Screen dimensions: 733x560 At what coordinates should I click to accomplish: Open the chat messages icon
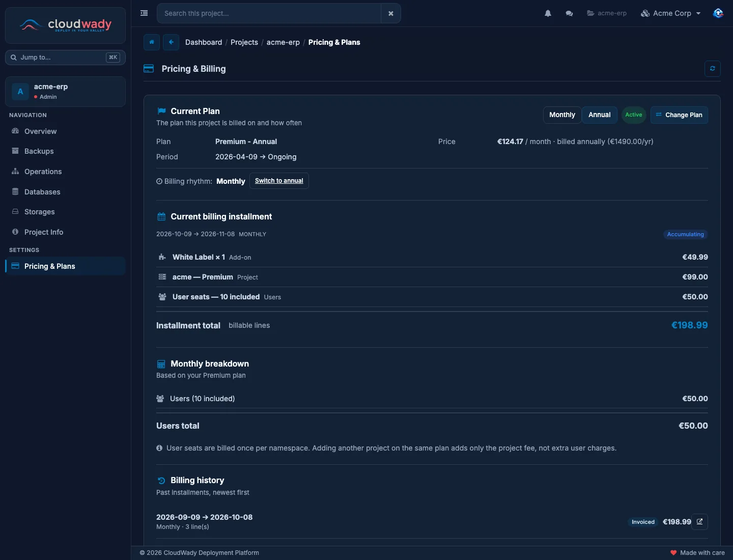point(569,13)
